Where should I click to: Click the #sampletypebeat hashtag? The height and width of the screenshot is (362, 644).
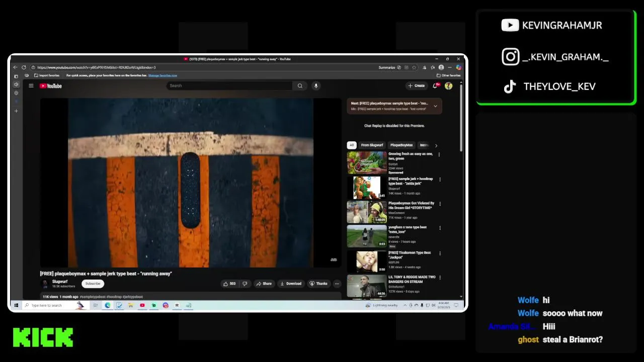93,297
